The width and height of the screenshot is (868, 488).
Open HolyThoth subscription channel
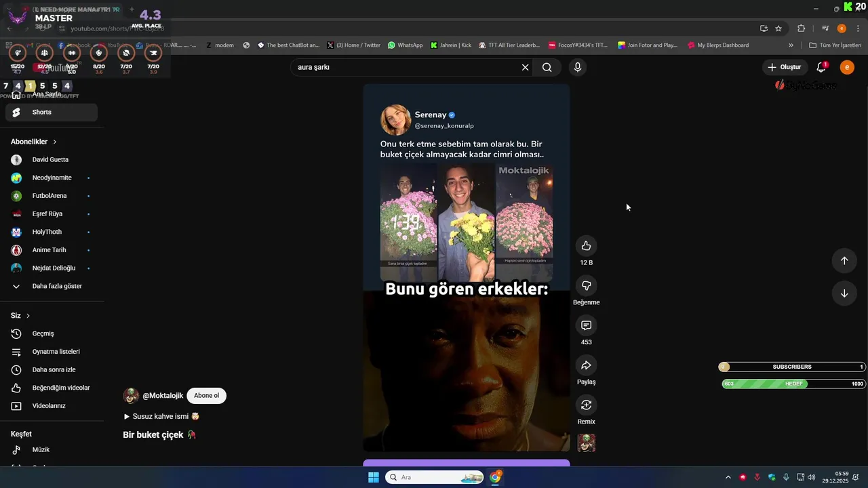[x=52, y=232]
